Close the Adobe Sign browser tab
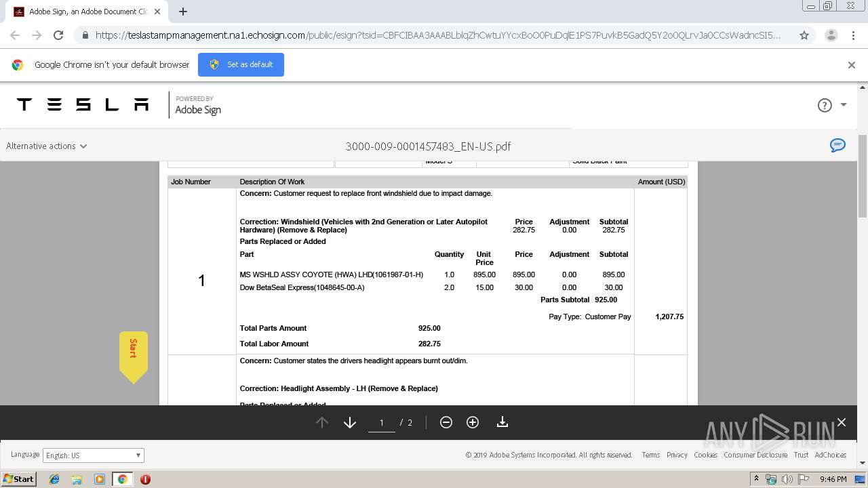Screen dimensions: 868x488 tap(157, 12)
